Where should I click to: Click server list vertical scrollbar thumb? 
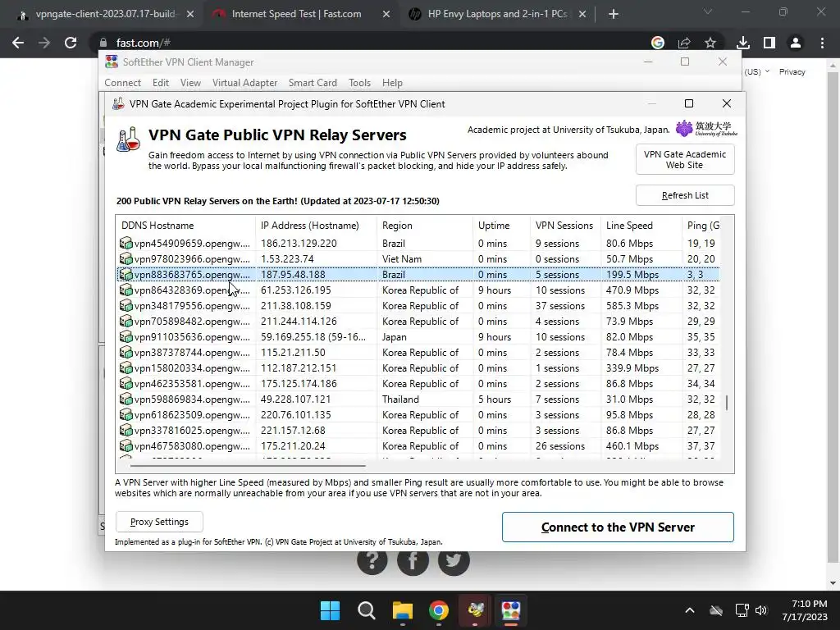pyautogui.click(x=727, y=402)
